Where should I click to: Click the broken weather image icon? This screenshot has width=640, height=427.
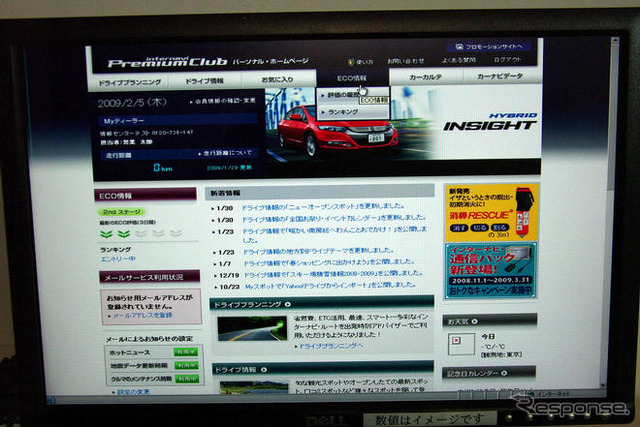(456, 340)
